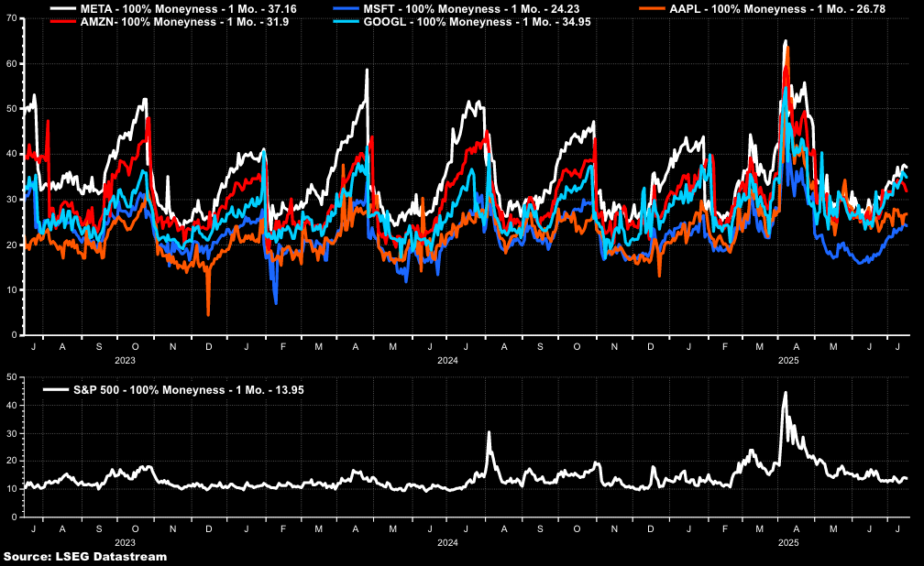924x566 pixels.
Task: Click the 2024 year label under lower chart
Action: click(448, 542)
